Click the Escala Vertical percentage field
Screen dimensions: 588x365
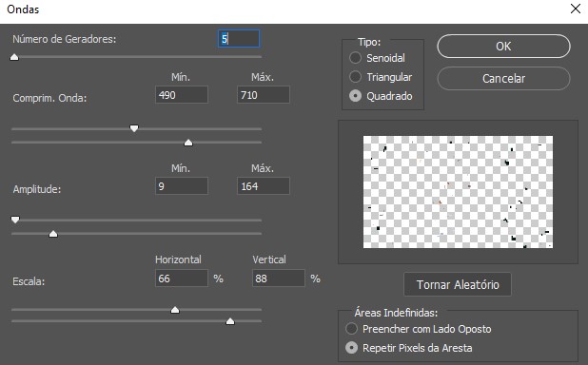click(x=279, y=279)
